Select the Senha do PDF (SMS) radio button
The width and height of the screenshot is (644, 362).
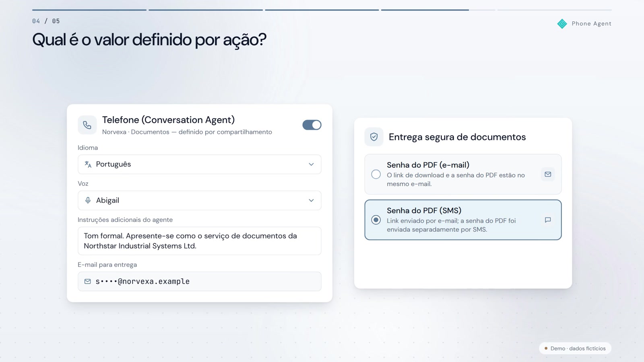click(x=376, y=220)
